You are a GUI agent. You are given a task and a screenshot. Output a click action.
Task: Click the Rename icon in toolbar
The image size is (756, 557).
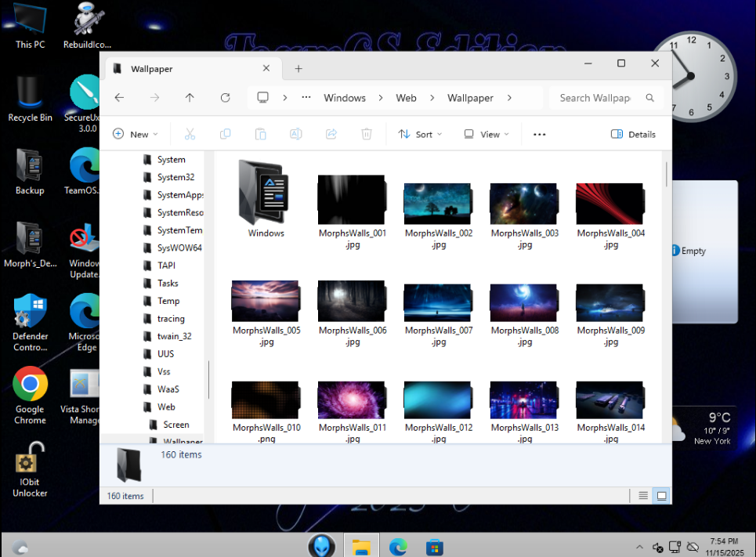[296, 134]
